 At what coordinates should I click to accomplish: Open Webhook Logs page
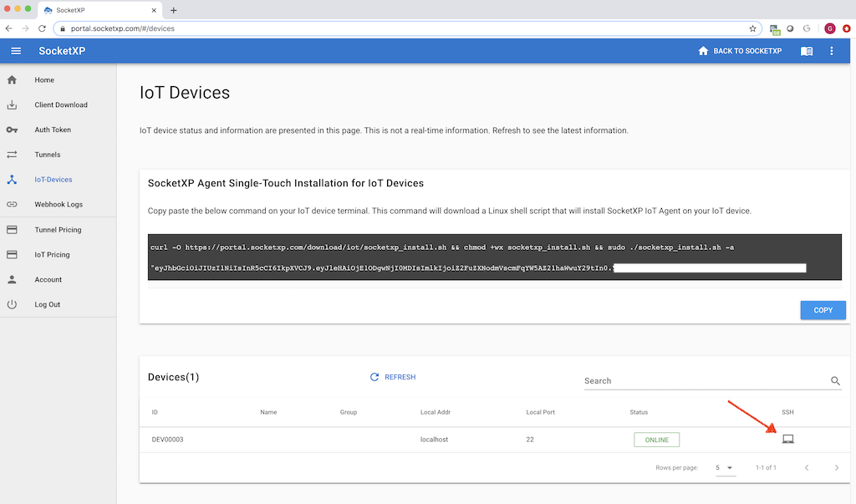[59, 205]
